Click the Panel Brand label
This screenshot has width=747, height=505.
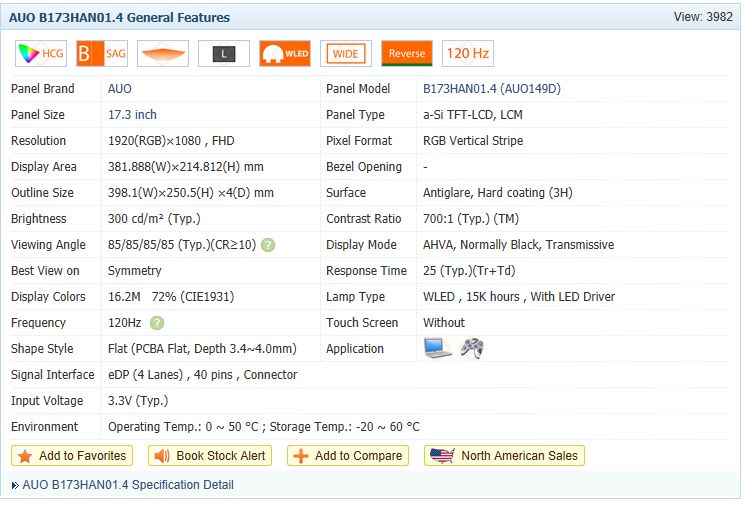[43, 89]
